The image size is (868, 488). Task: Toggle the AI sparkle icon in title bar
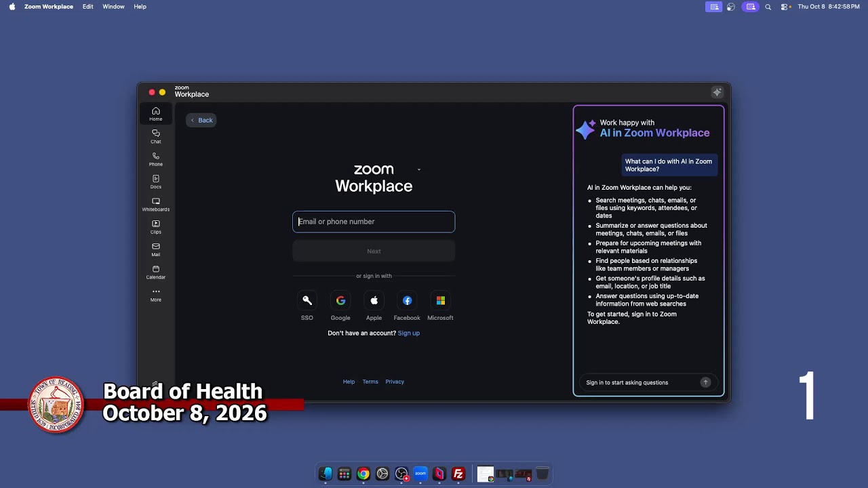(x=717, y=92)
